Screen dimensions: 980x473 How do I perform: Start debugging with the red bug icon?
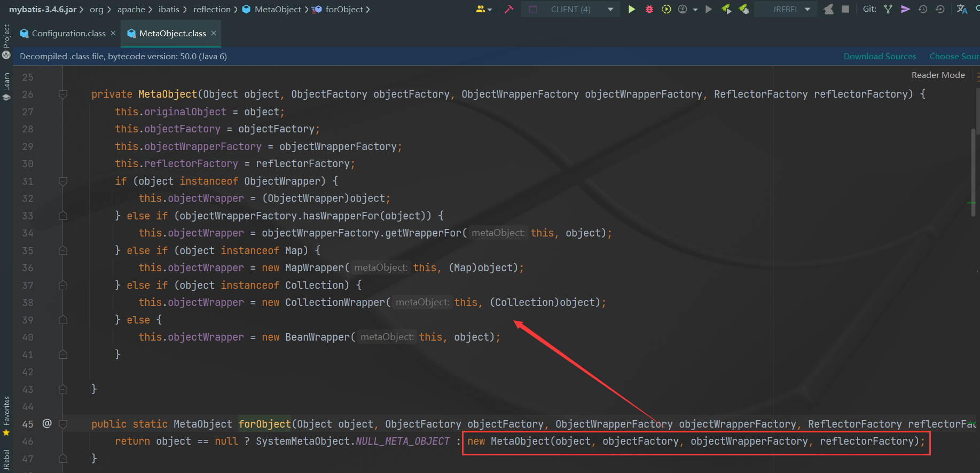click(x=649, y=9)
